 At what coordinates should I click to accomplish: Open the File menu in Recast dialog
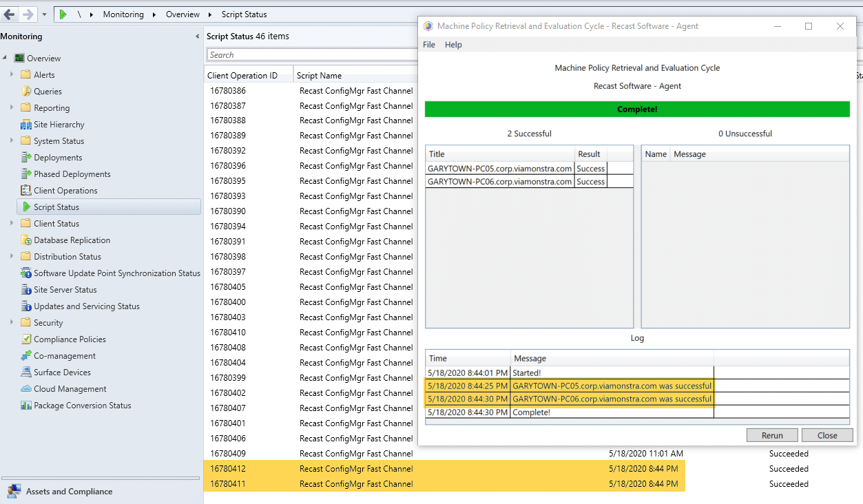point(429,45)
